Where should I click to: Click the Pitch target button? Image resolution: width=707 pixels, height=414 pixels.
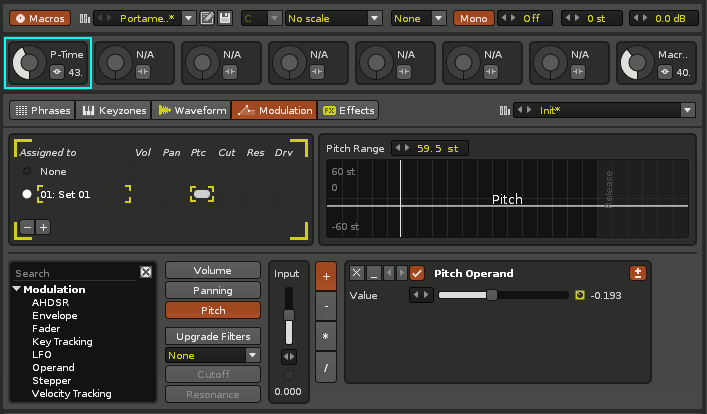pyautogui.click(x=213, y=310)
